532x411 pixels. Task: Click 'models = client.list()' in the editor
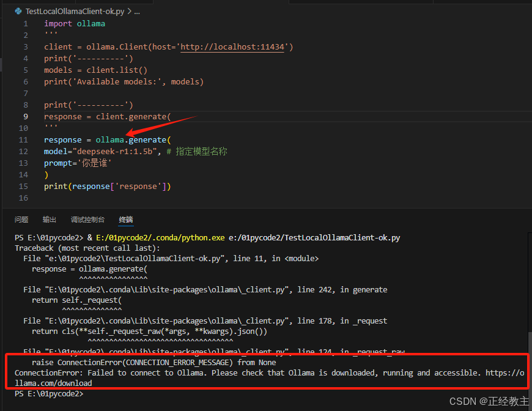click(95, 70)
